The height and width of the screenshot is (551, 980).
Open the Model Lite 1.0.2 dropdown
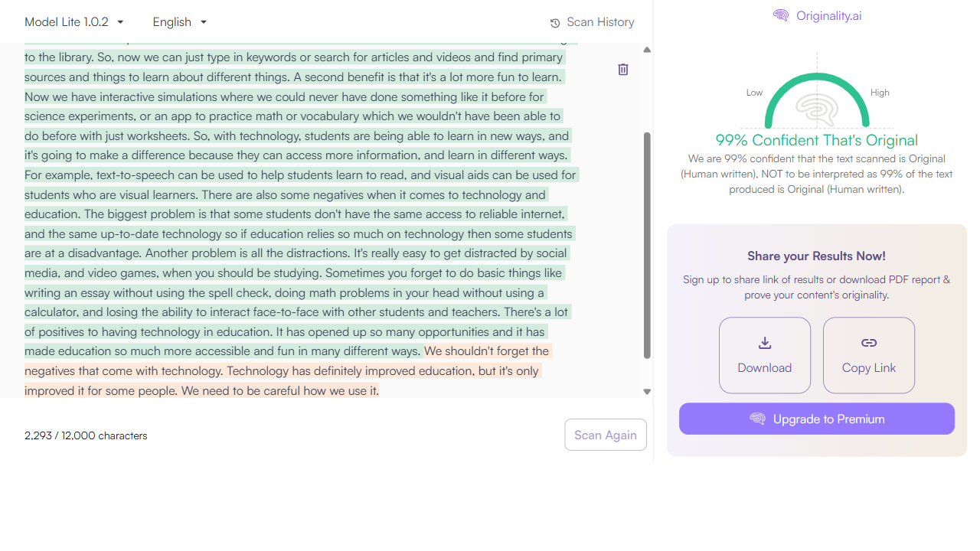coord(74,22)
